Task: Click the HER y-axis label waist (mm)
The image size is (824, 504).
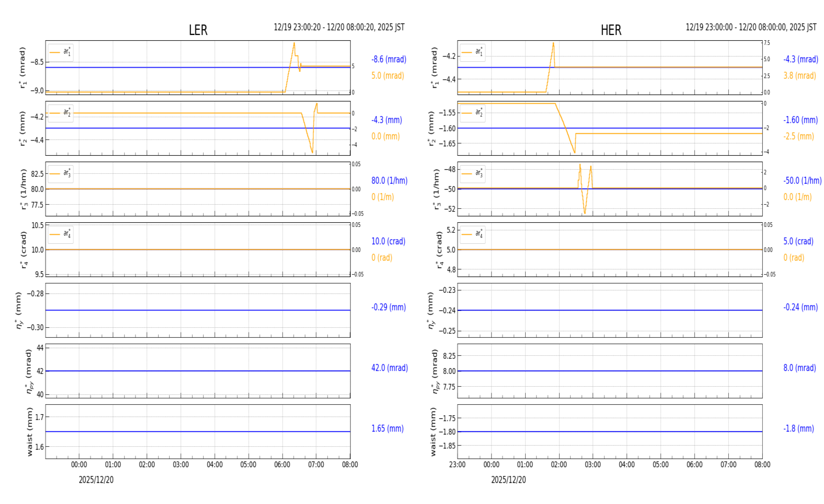Action: tap(433, 432)
